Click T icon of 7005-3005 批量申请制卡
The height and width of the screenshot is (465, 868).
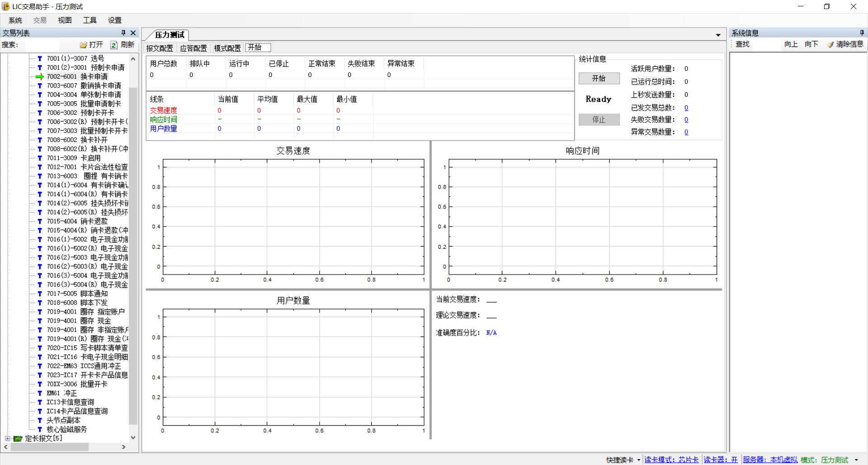click(x=40, y=104)
